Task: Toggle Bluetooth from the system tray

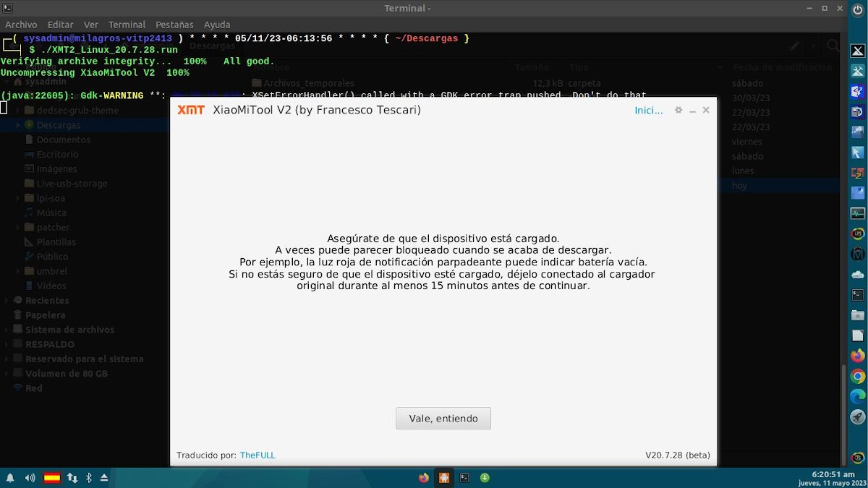Action: coord(88,477)
